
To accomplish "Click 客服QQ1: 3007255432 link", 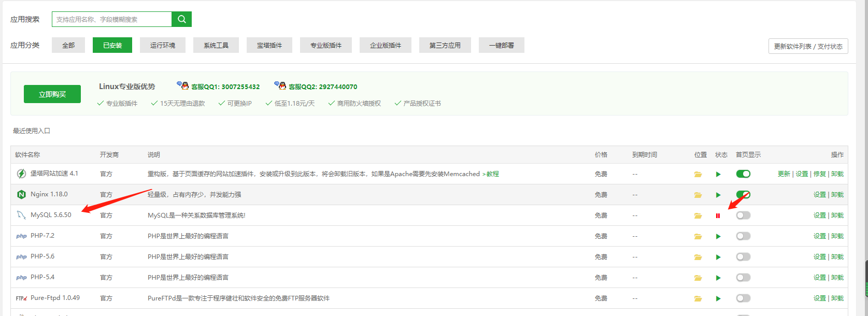I will pyautogui.click(x=225, y=87).
